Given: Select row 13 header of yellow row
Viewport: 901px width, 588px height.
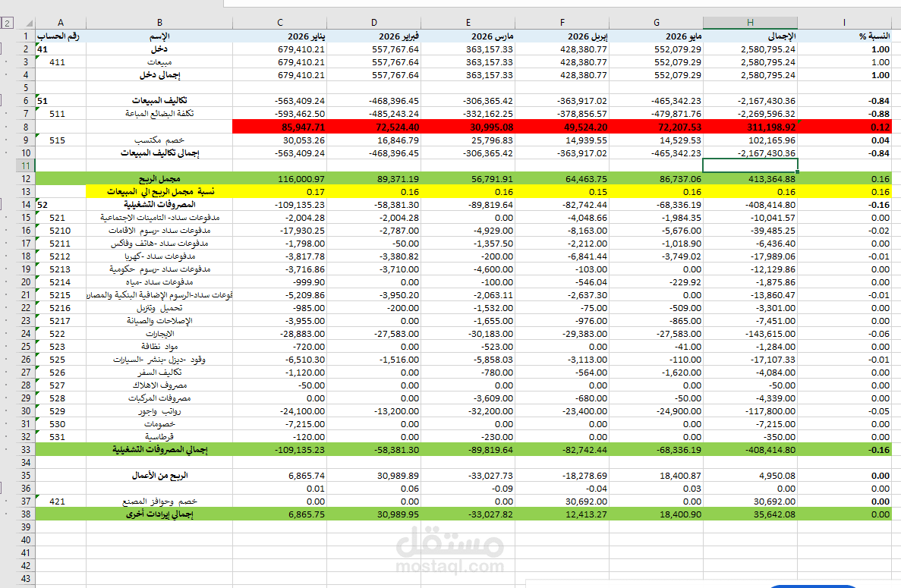Looking at the screenshot, I should pyautogui.click(x=26, y=192).
